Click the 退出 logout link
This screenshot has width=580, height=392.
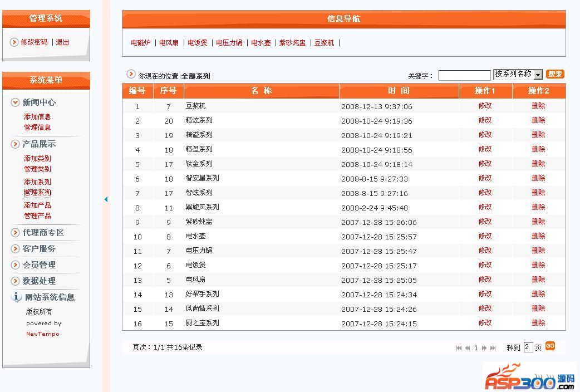click(62, 42)
